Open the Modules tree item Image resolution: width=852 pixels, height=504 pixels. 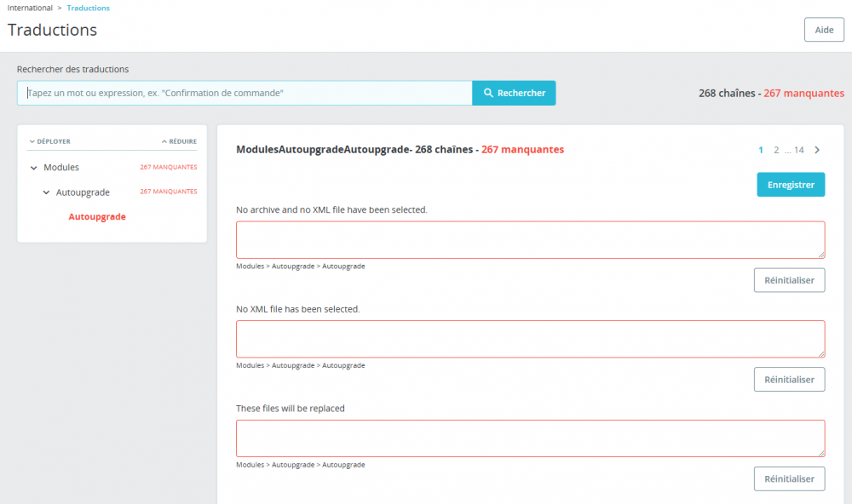click(x=61, y=167)
